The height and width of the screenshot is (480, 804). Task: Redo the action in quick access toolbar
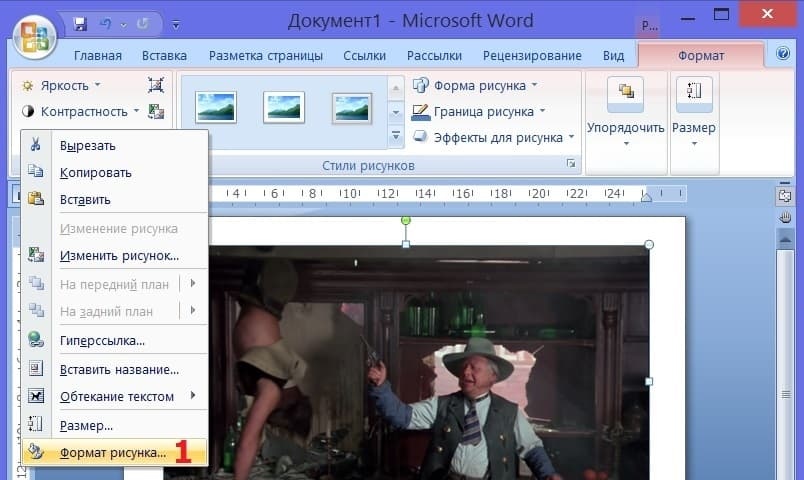[x=143, y=24]
